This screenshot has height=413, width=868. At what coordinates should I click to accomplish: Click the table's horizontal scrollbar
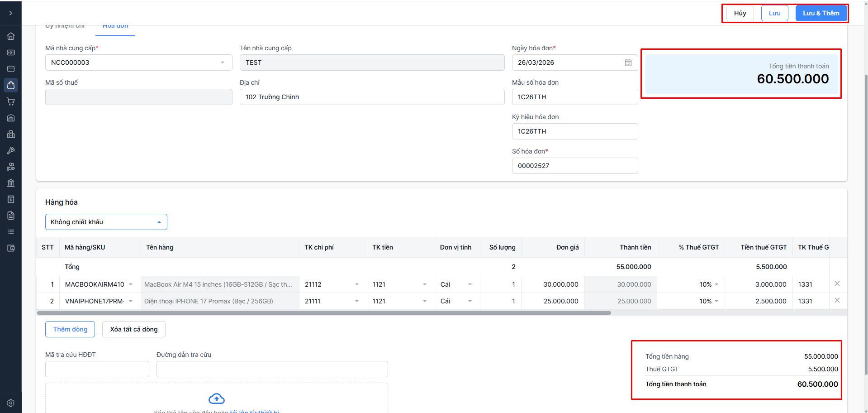pyautogui.click(x=324, y=313)
